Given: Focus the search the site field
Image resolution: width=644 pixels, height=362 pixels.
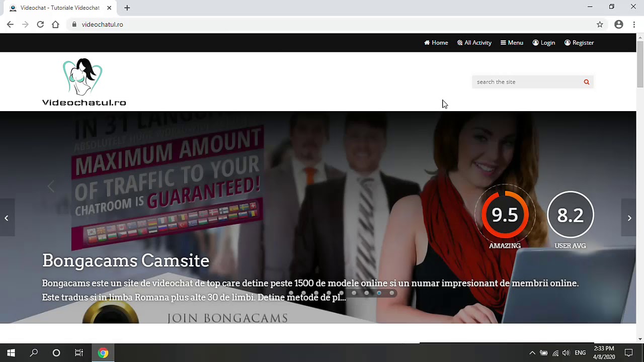Looking at the screenshot, I should [526, 82].
